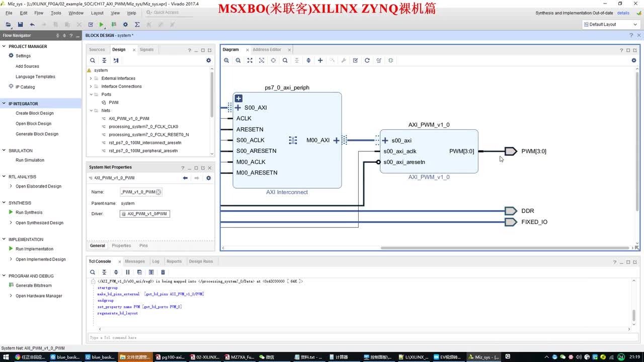
Task: Click the WeChat taskbar item
Action: [266, 357]
